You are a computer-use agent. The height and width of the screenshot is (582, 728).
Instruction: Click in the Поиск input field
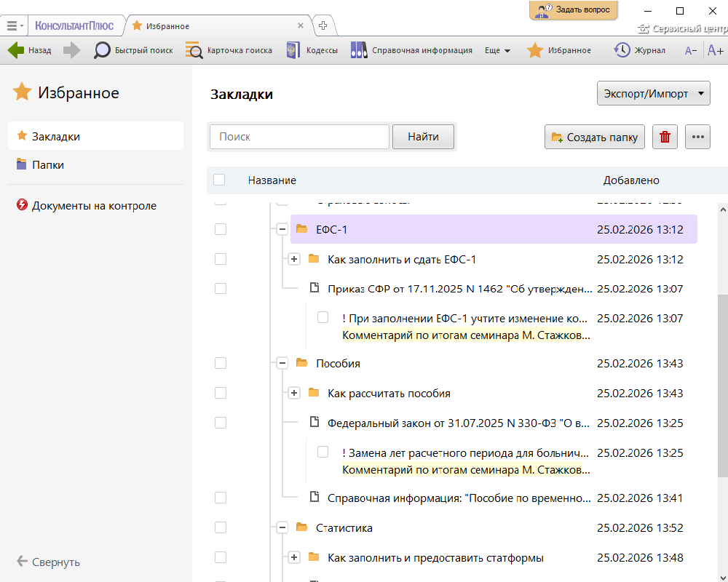(x=299, y=137)
